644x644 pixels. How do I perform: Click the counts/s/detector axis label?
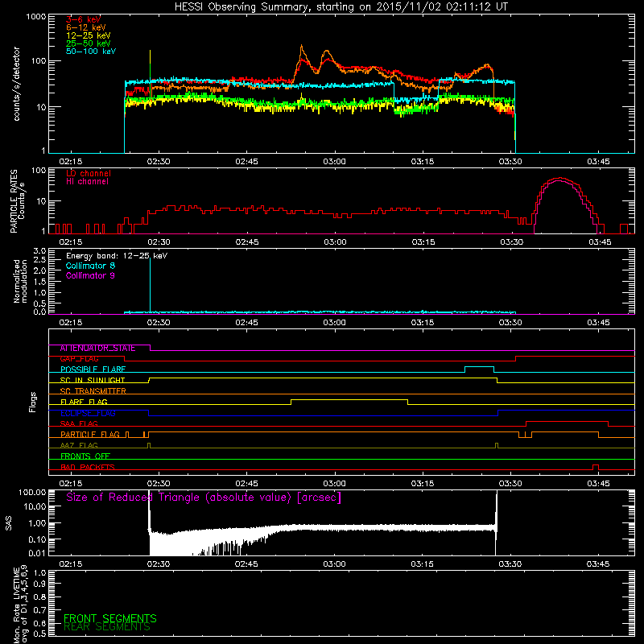[16, 84]
